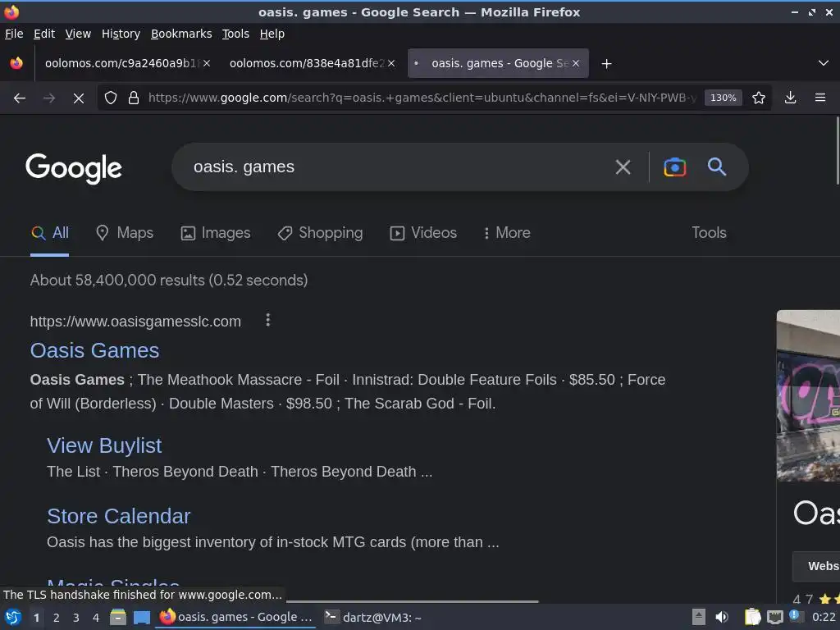This screenshot has width=840, height=630.
Task: Click the Google logo
Action: (x=74, y=169)
